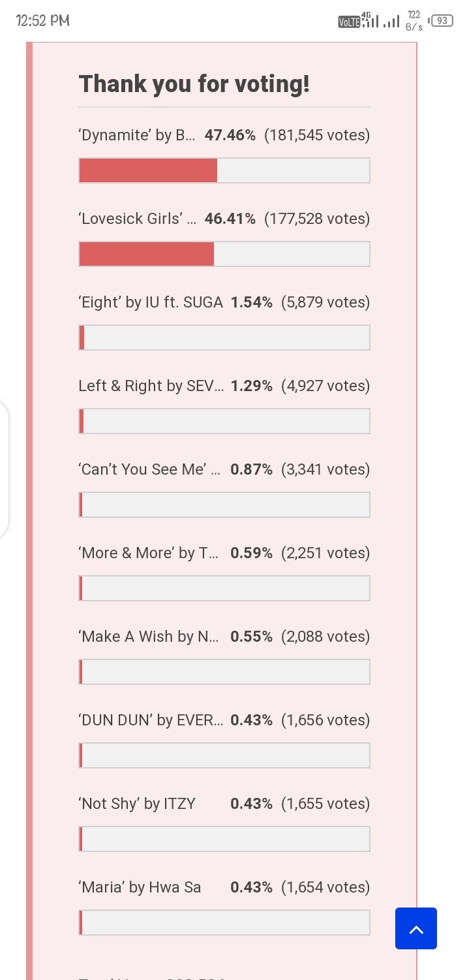Image resolution: width=467 pixels, height=980 pixels.
Task: Select the 'Dynamite' by BTS poll option
Action: point(137,135)
